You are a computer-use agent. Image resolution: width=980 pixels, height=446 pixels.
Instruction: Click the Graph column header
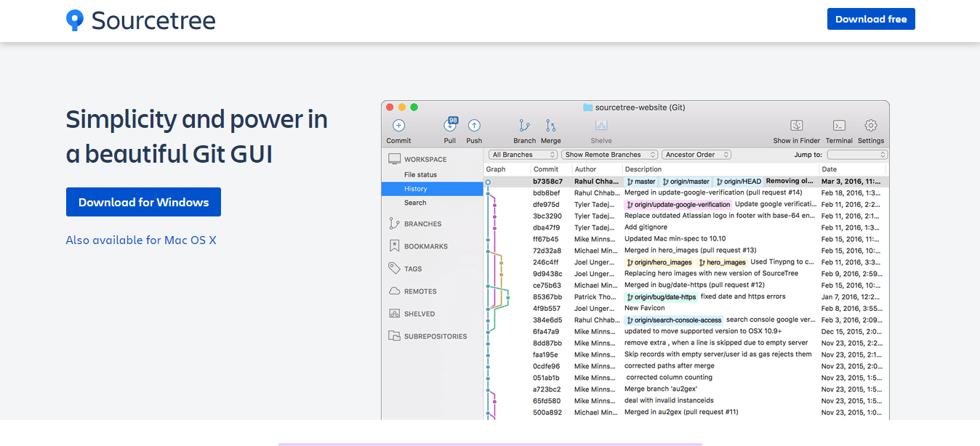coord(496,169)
